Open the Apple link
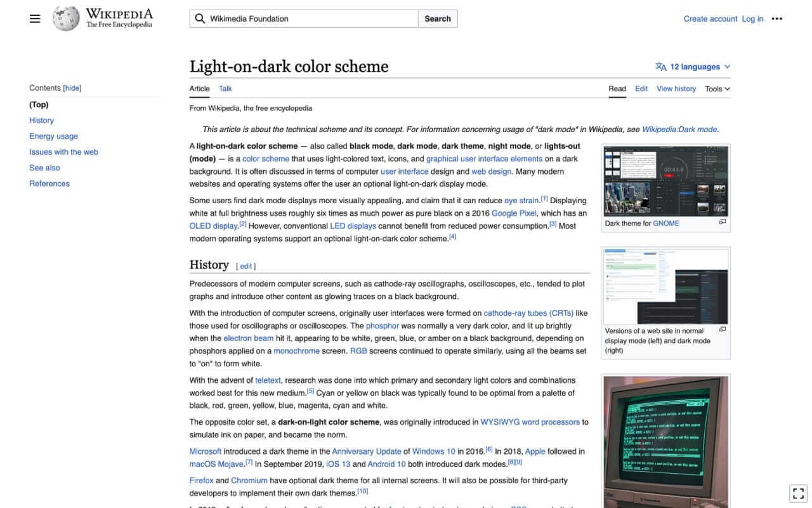The width and height of the screenshot is (812, 508). click(535, 451)
